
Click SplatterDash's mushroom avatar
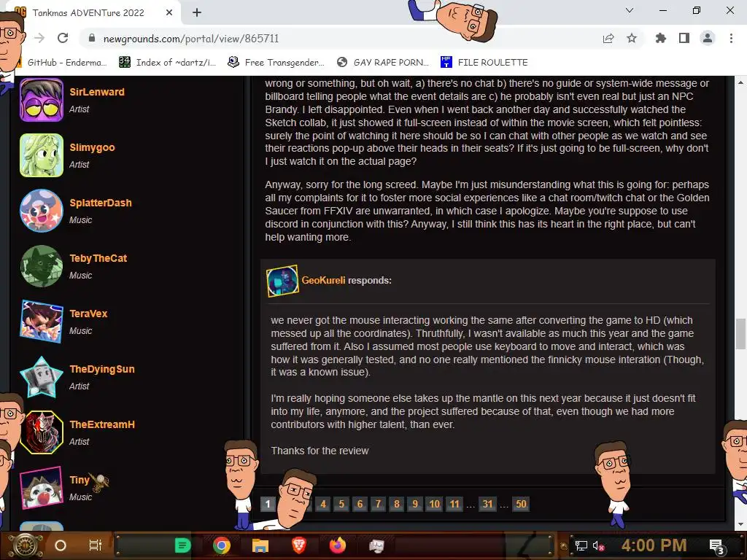coord(42,211)
